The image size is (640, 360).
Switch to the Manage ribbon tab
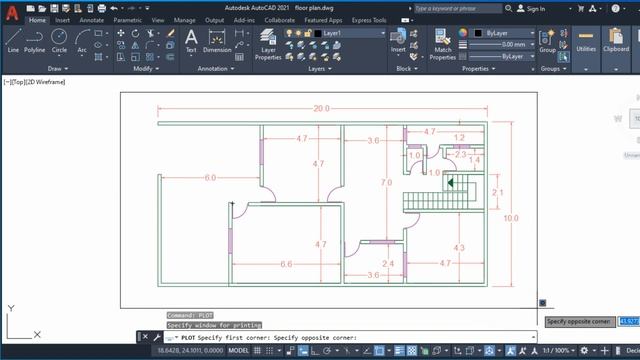pos(184,20)
